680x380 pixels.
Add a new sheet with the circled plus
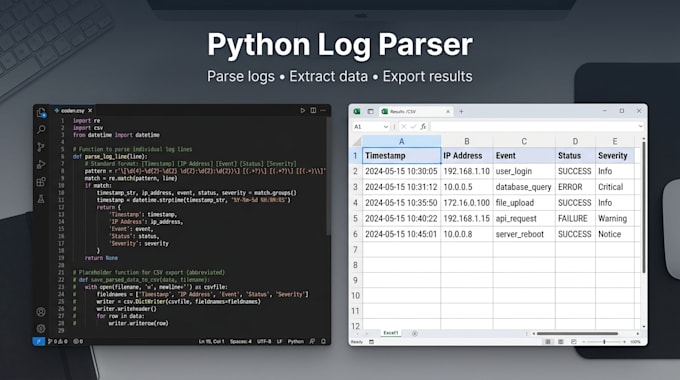(x=415, y=334)
